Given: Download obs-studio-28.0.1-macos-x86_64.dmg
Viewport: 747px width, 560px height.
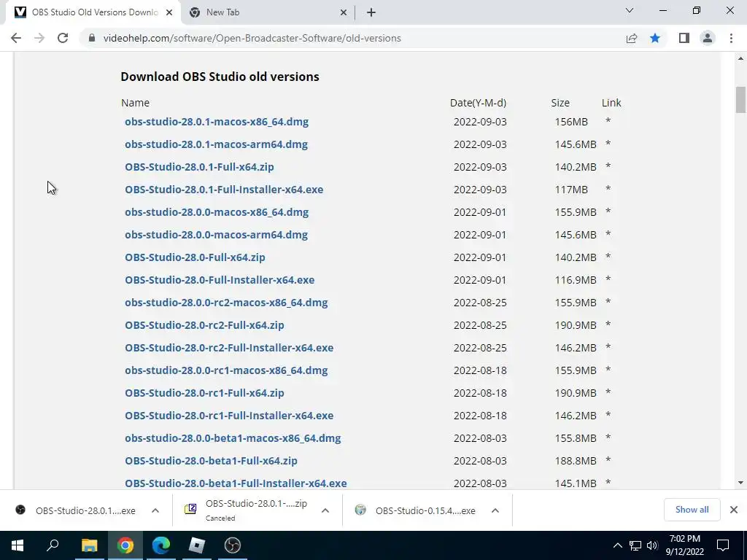Looking at the screenshot, I should (x=217, y=122).
